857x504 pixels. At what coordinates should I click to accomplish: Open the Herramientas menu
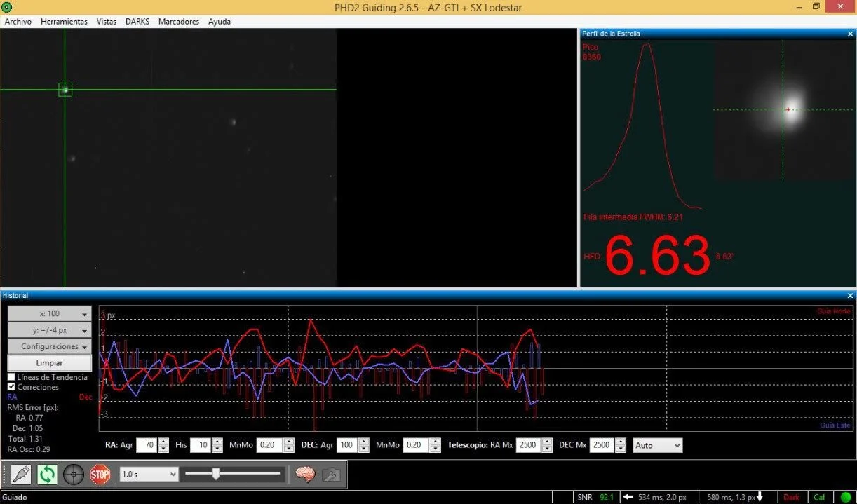pyautogui.click(x=64, y=22)
